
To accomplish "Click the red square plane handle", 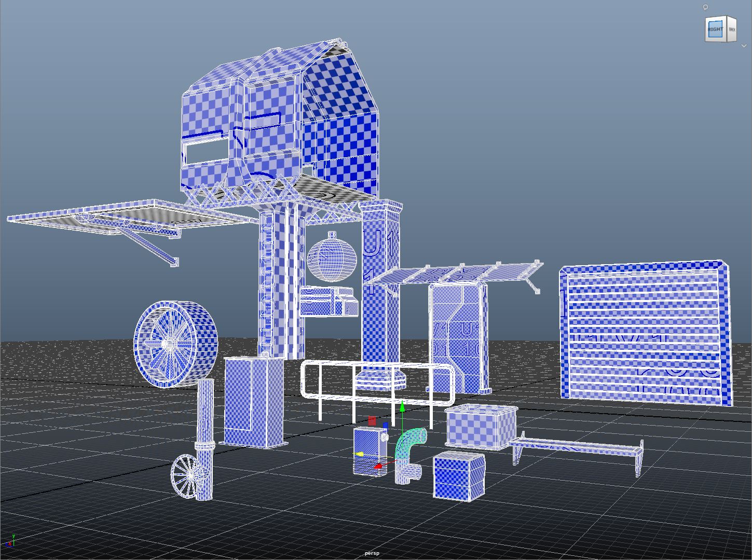I will 372,420.
